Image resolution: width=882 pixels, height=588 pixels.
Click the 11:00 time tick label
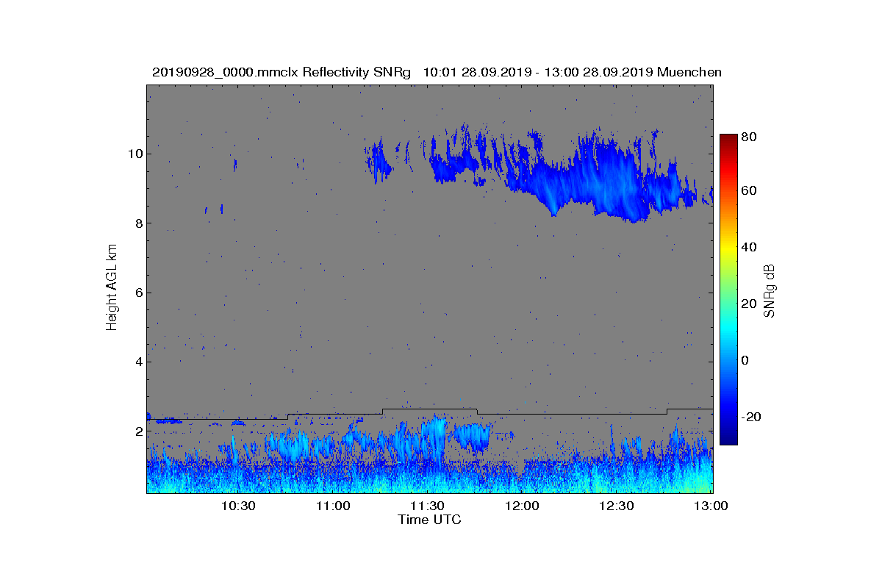(x=333, y=506)
